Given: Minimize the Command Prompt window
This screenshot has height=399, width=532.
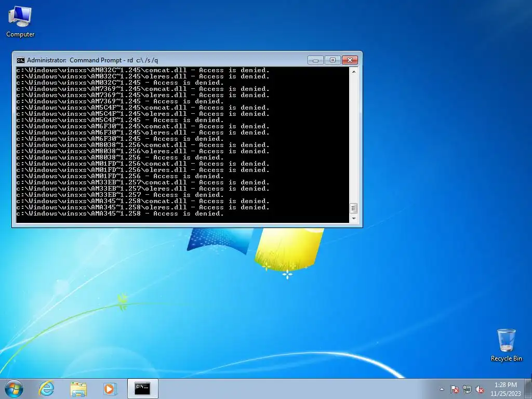Looking at the screenshot, I should point(315,60).
